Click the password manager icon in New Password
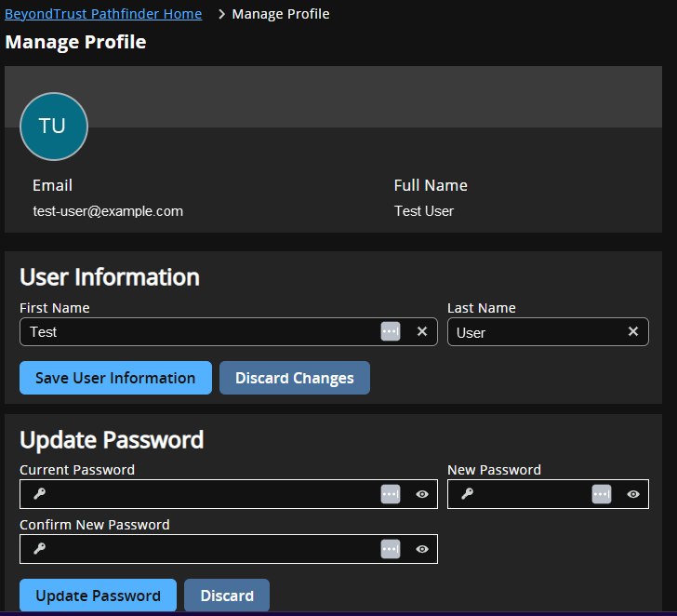 (602, 494)
